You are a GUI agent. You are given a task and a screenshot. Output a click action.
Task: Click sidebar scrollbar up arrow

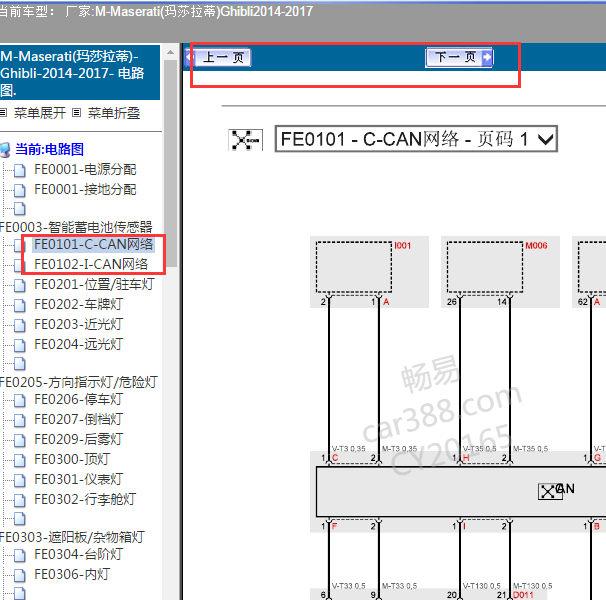[170, 52]
